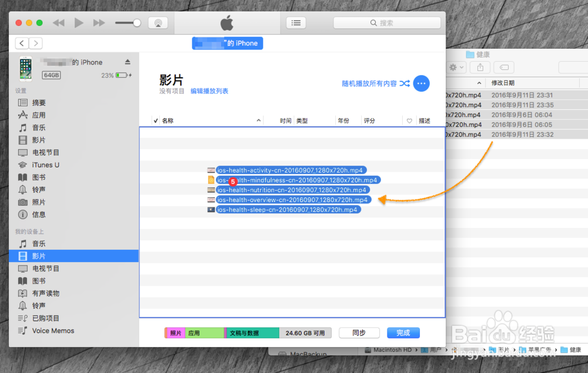Open the Up Next list button
The image size is (588, 373).
click(x=296, y=23)
